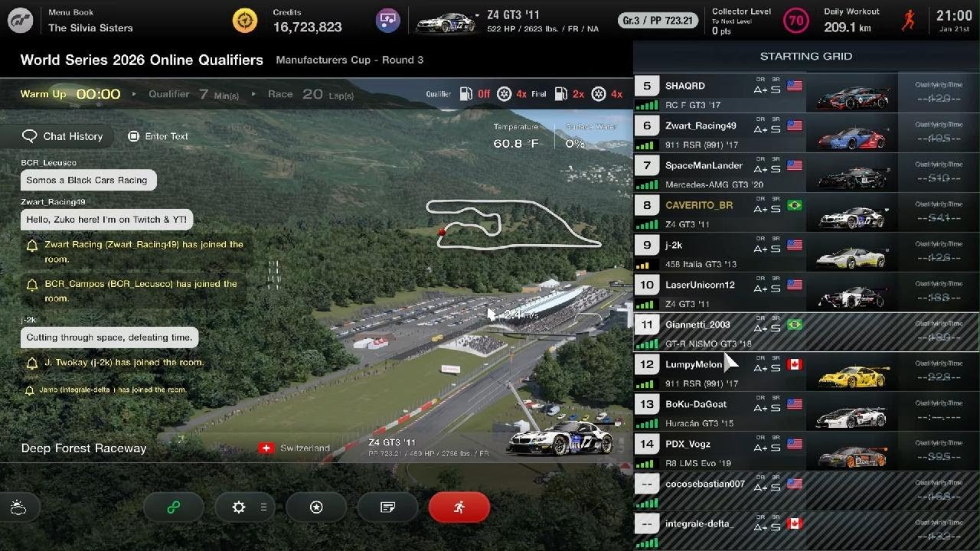Image resolution: width=980 pixels, height=551 pixels.
Task: Click the Brazil flag next to CAVERITO_BR
Action: (x=795, y=205)
